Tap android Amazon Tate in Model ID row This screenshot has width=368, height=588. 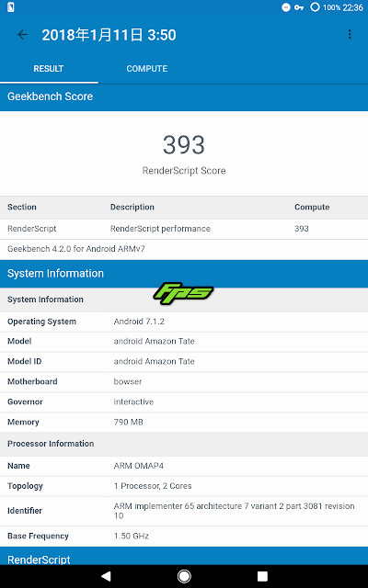pyautogui.click(x=155, y=361)
